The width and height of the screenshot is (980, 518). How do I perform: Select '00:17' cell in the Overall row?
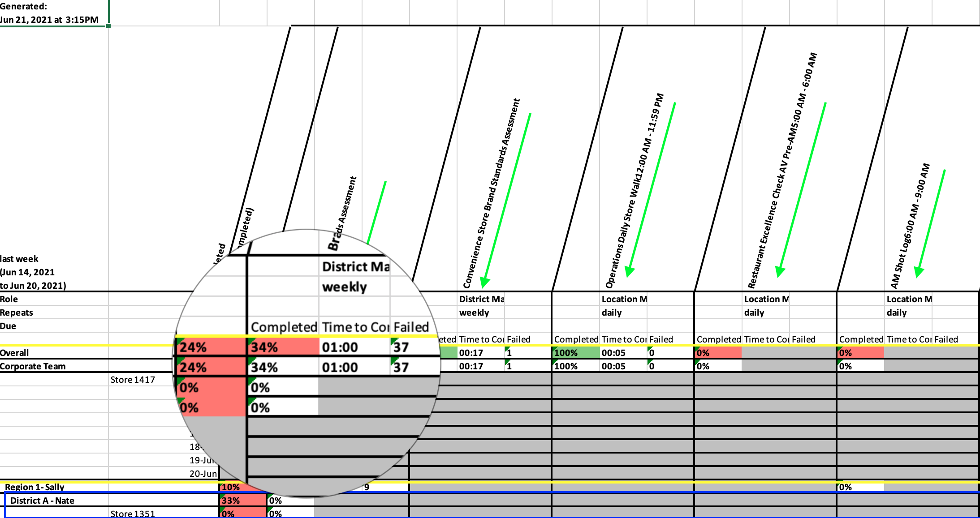pyautogui.click(x=481, y=353)
